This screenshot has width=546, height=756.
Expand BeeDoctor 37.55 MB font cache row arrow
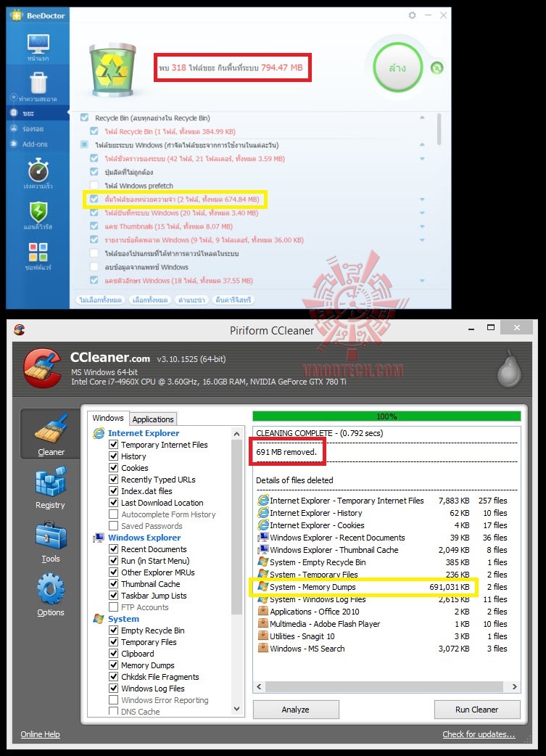422,280
